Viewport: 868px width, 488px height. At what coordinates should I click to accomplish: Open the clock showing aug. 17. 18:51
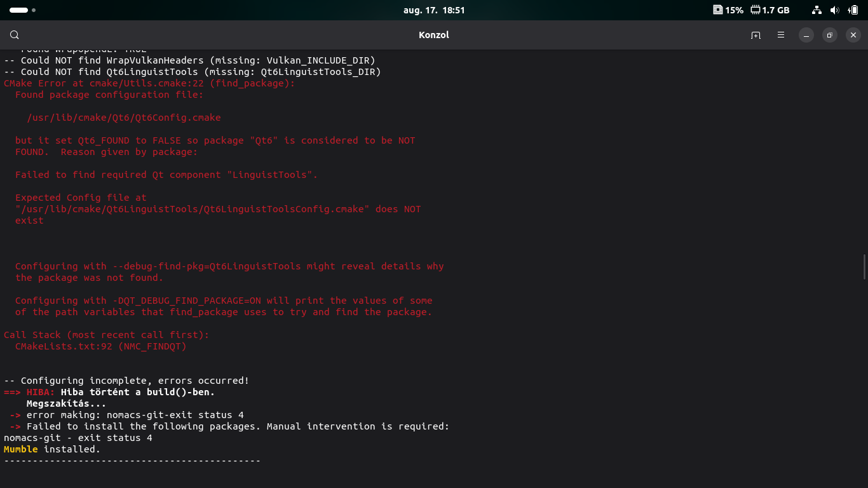click(x=434, y=10)
